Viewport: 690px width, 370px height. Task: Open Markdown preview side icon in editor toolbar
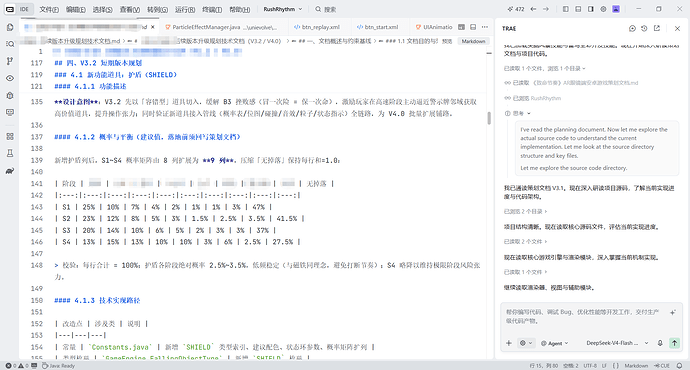(x=461, y=27)
